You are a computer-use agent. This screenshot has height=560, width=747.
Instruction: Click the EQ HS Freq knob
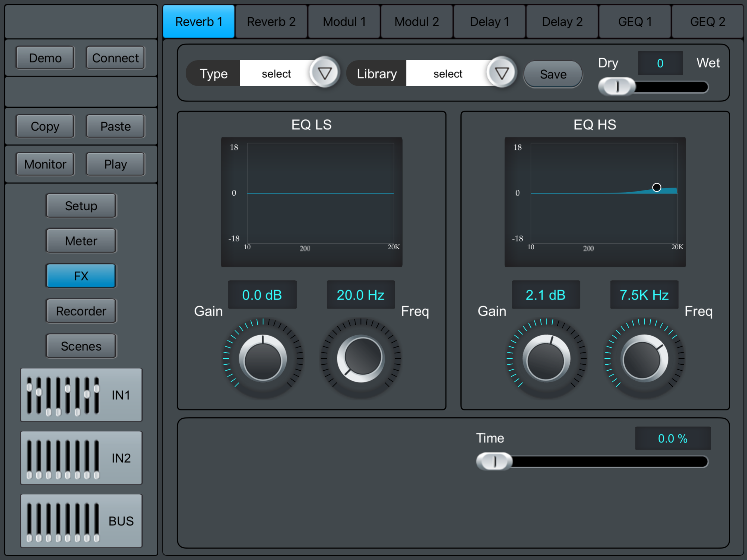pyautogui.click(x=644, y=358)
